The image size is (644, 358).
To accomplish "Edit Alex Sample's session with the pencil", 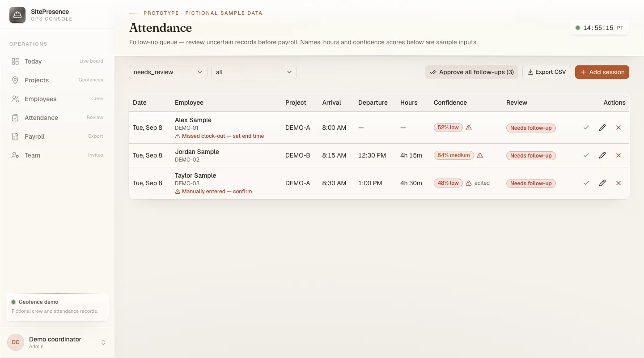I will (602, 128).
